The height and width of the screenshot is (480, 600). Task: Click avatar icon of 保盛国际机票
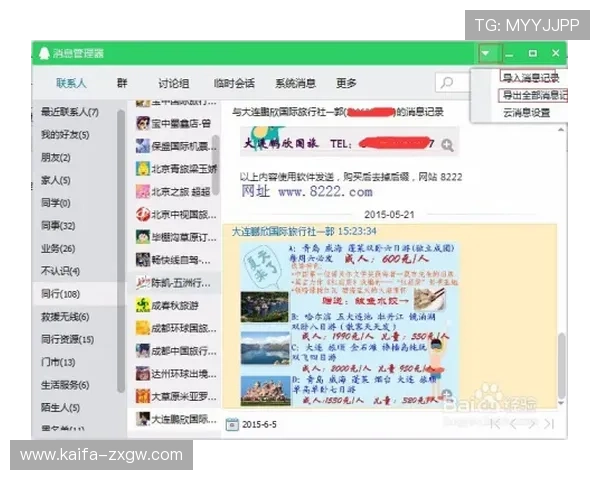coord(143,146)
